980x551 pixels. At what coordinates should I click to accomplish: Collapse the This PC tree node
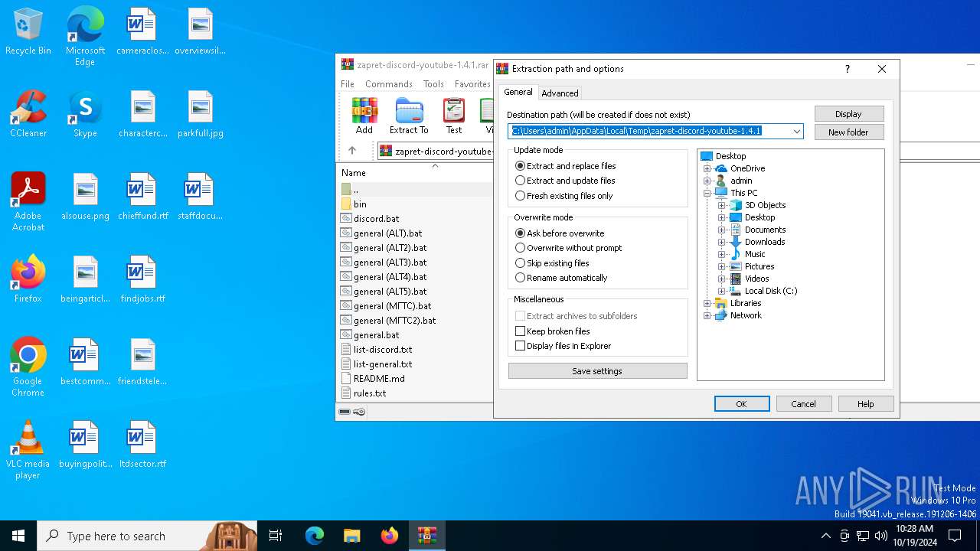[707, 193]
